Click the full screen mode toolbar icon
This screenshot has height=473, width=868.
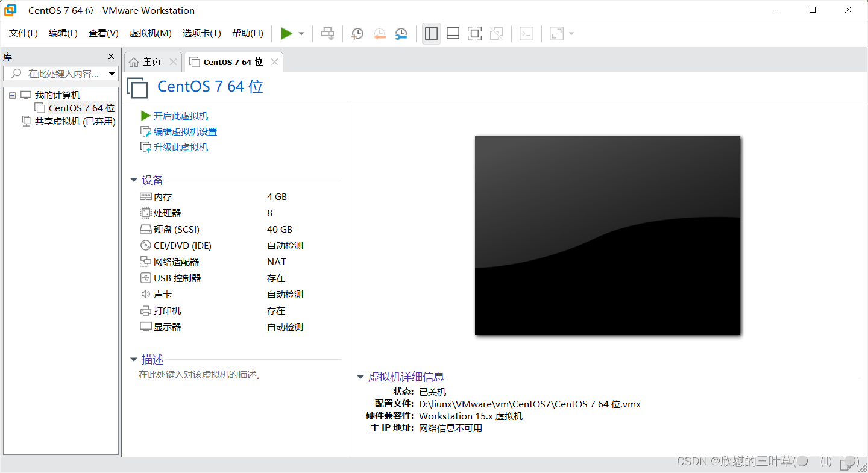474,33
